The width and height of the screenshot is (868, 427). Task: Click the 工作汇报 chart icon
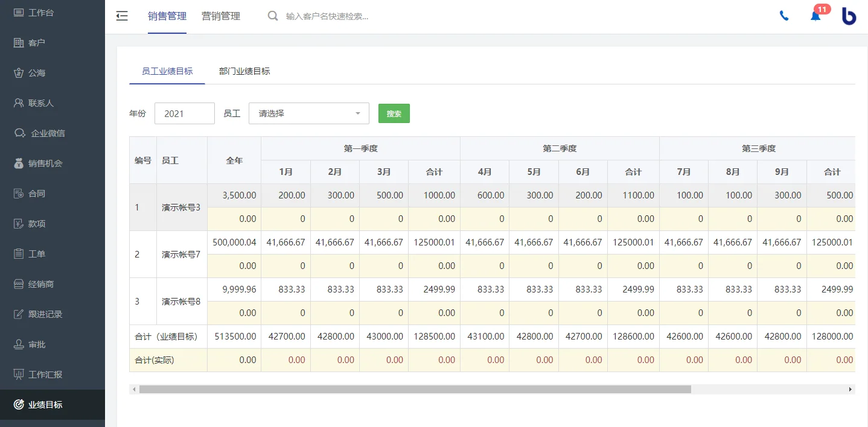pyautogui.click(x=19, y=374)
